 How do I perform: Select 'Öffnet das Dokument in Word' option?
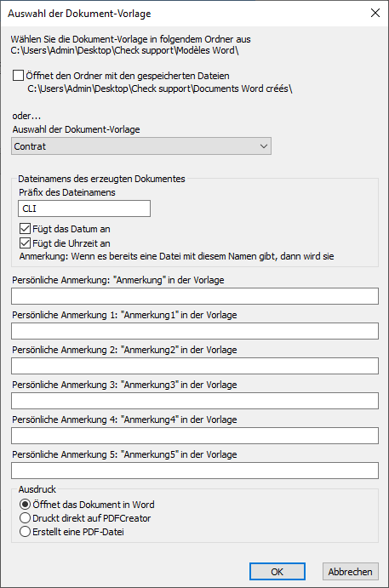coord(26,505)
